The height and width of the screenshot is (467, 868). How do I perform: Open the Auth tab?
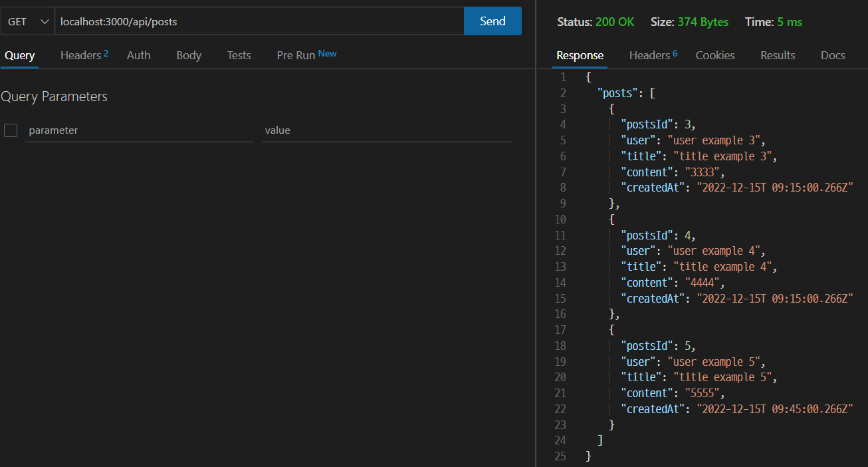point(138,55)
